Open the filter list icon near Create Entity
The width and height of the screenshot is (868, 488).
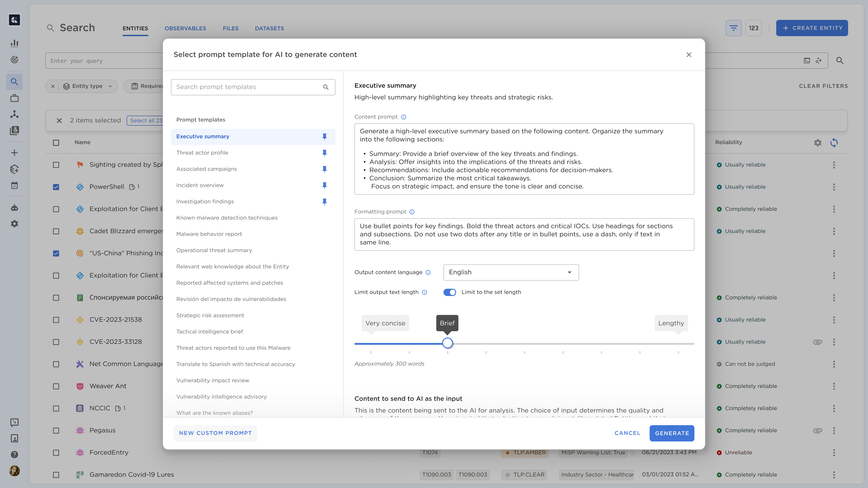pos(734,28)
